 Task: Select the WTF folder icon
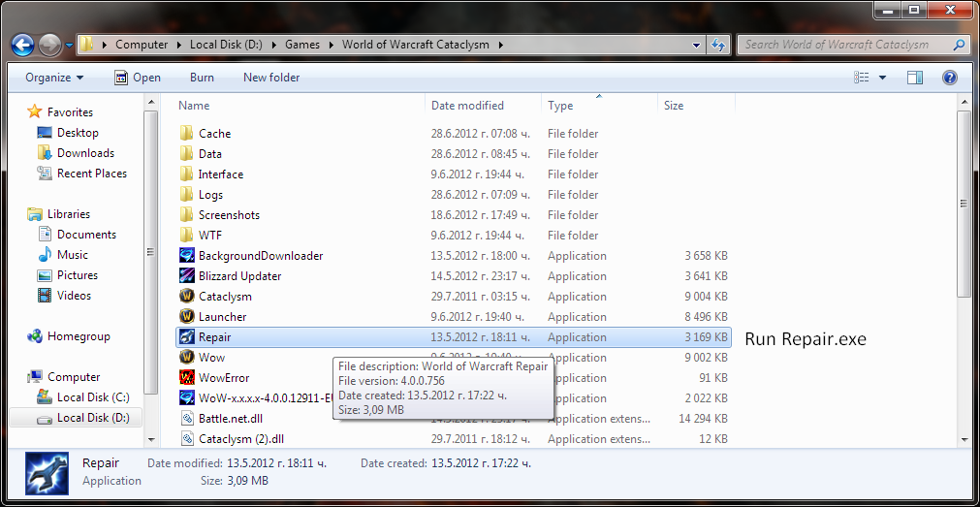[x=186, y=235]
